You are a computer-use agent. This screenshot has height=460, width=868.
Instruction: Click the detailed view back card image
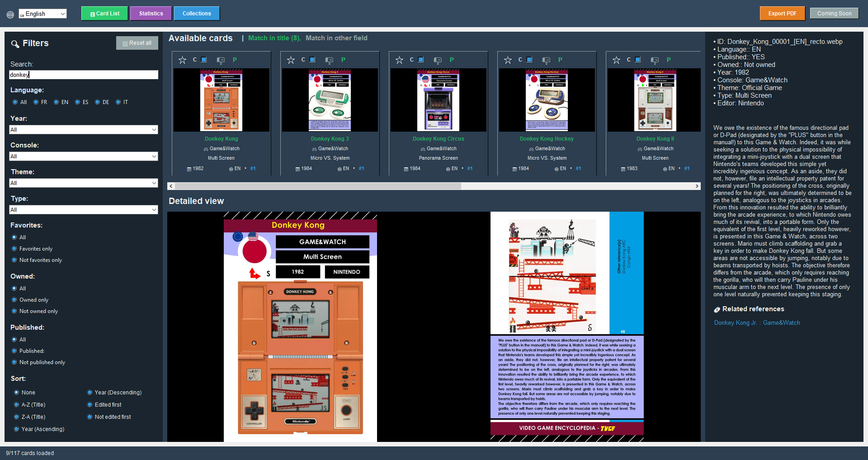(x=567, y=327)
